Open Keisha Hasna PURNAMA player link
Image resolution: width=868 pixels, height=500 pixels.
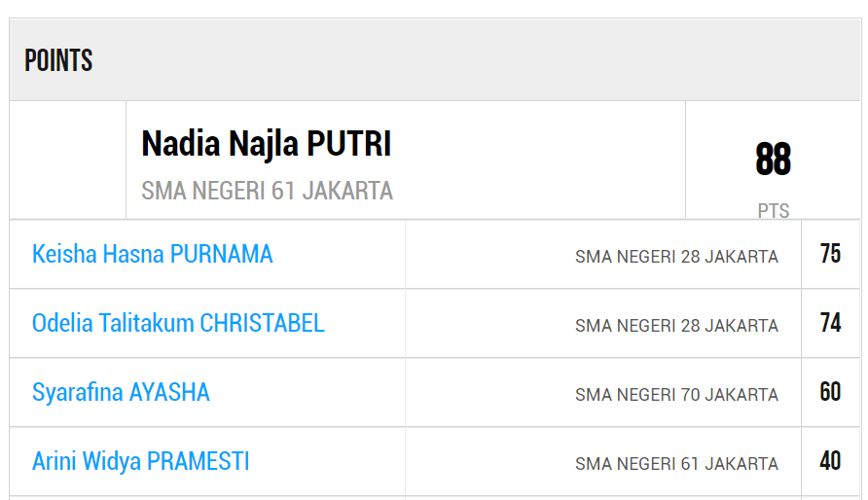152,255
